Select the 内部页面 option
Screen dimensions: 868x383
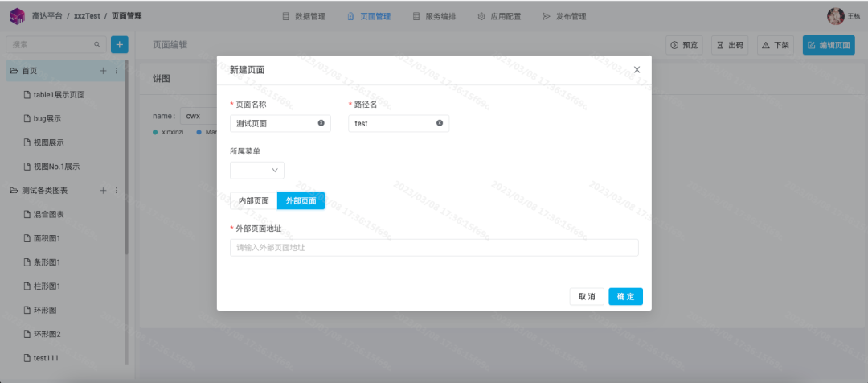253,200
